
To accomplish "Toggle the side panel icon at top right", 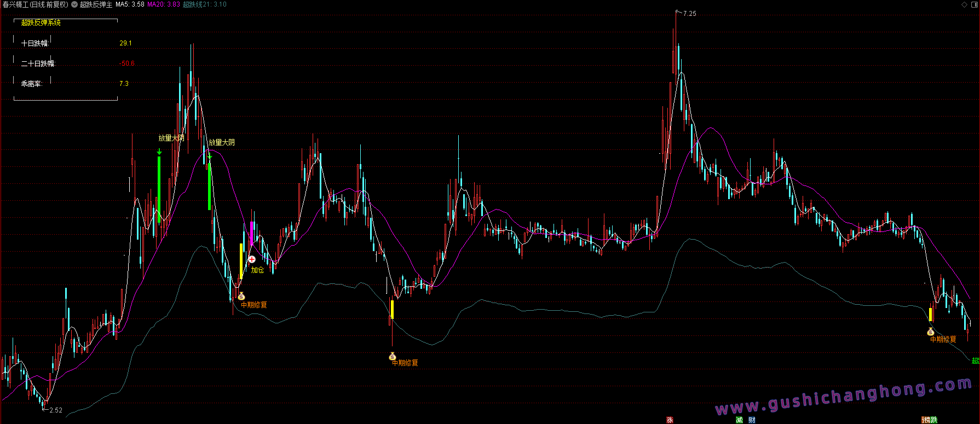I will 974,4.
